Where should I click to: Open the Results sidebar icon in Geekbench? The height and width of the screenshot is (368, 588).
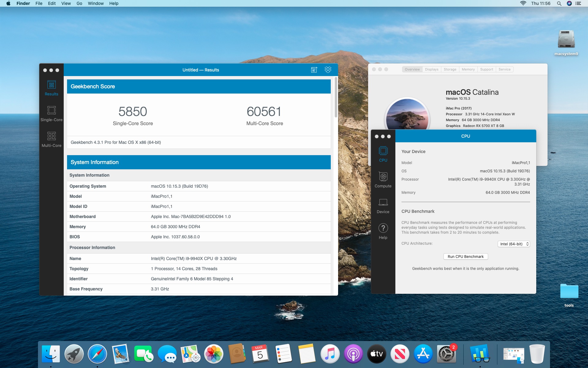pyautogui.click(x=51, y=85)
